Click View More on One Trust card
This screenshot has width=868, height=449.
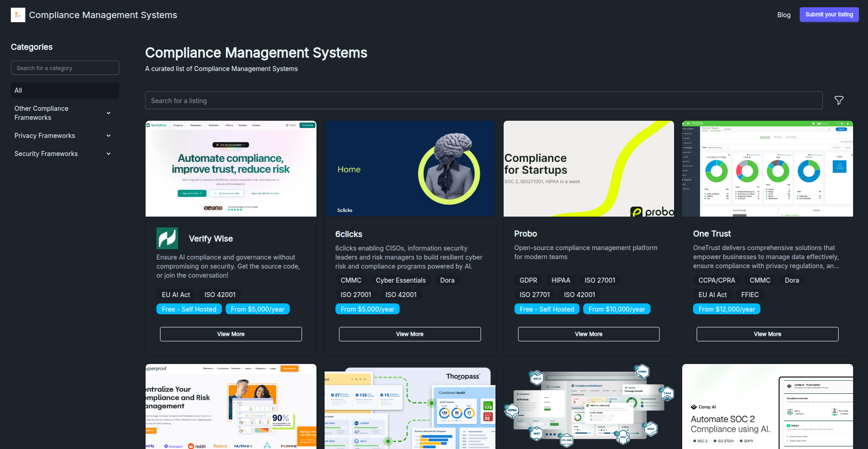point(768,334)
